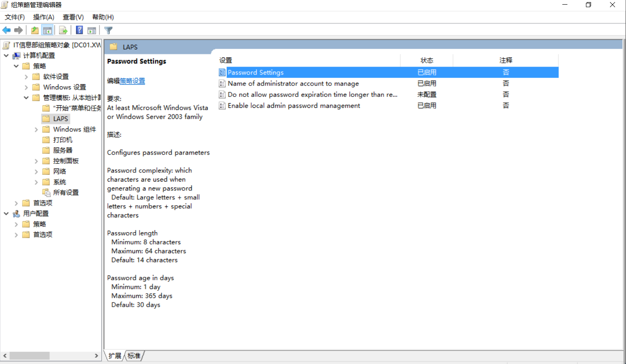Click the tree pane scroll left arrow
Screen dimensions: 626x364
(5, 356)
